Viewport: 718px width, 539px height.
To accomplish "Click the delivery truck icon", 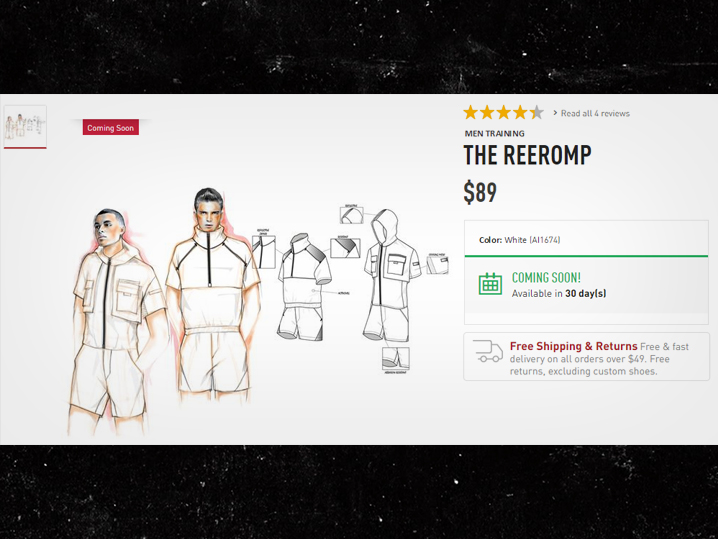I will [x=488, y=351].
